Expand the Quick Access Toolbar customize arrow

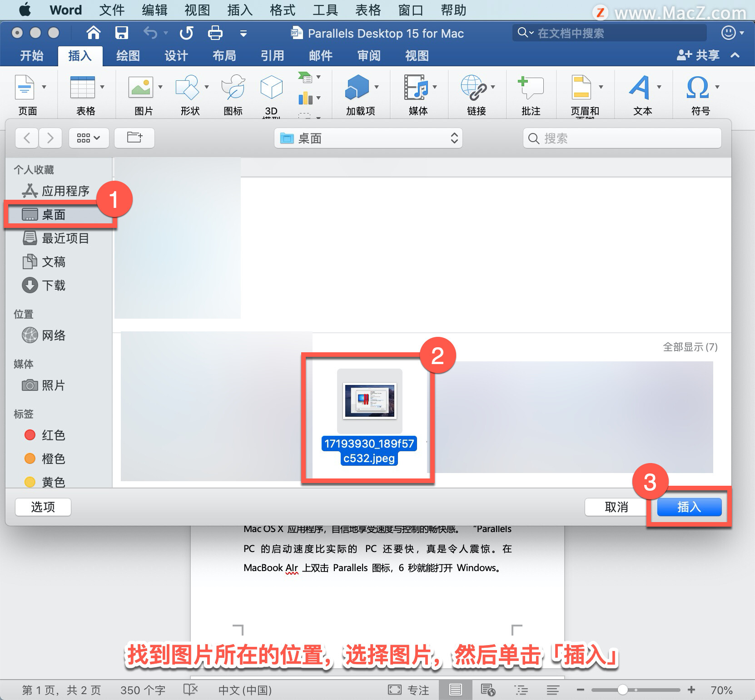click(243, 33)
